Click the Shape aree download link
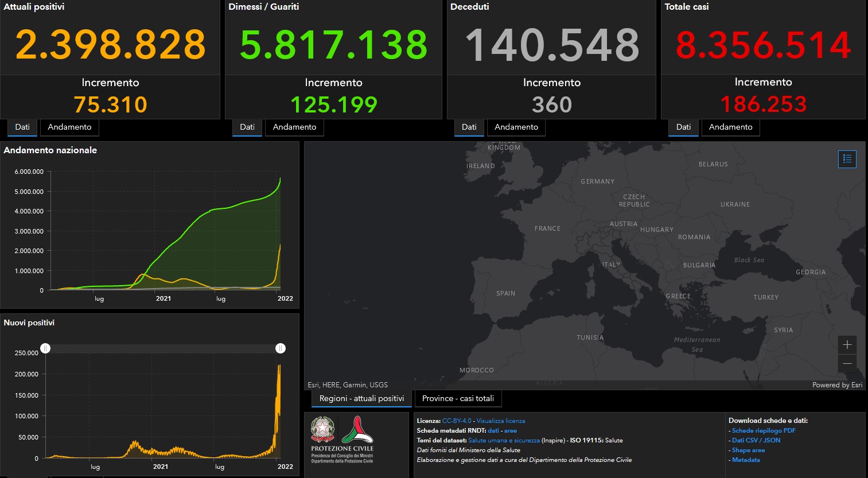Image resolution: width=868 pixels, height=478 pixels. click(748, 450)
